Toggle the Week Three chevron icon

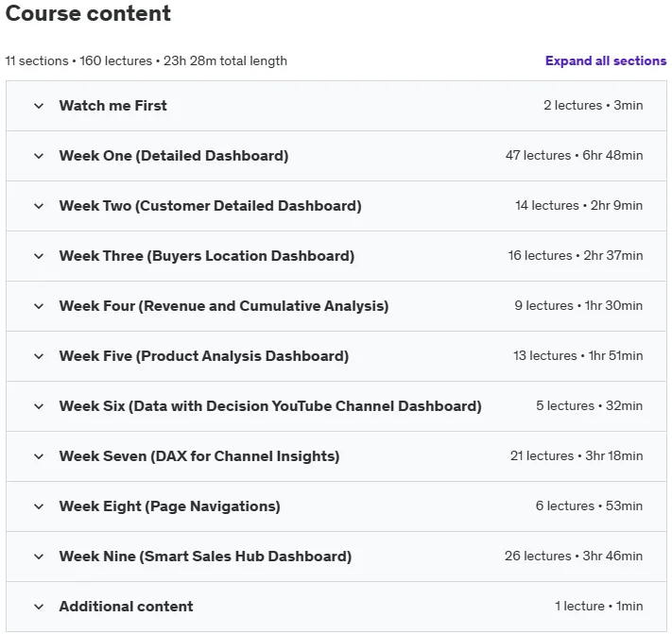coord(39,256)
